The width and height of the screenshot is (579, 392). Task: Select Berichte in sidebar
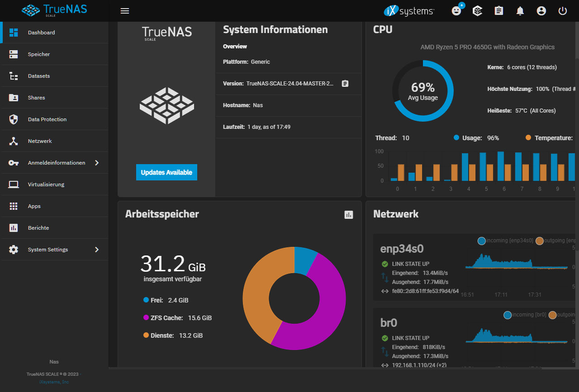tap(54, 228)
